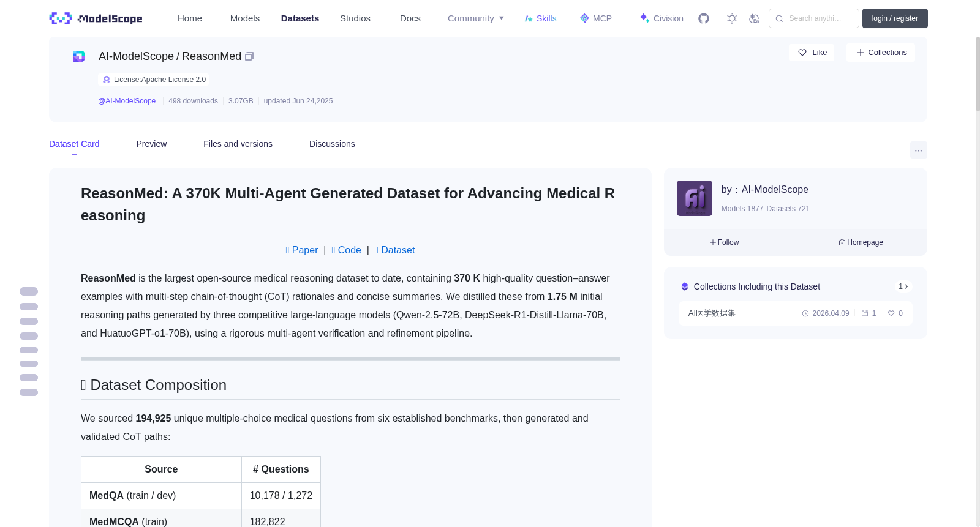Click the '# Questions' table header
The height and width of the screenshot is (527, 980).
pyautogui.click(x=281, y=469)
